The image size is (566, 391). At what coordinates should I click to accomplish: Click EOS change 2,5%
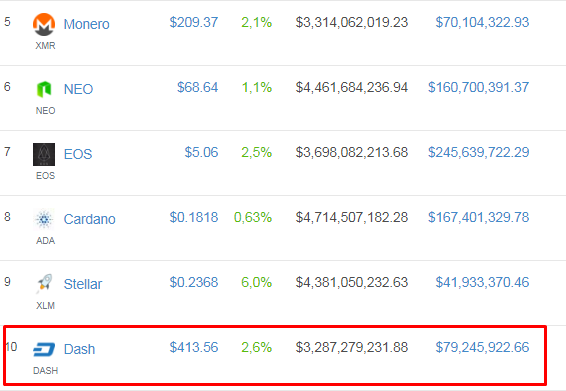(x=257, y=152)
